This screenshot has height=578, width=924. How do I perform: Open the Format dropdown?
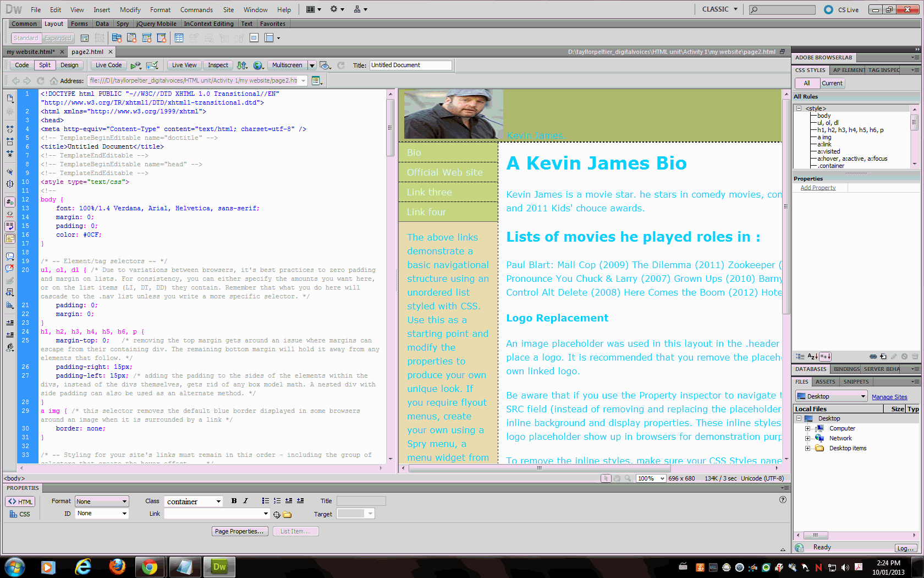click(x=102, y=501)
